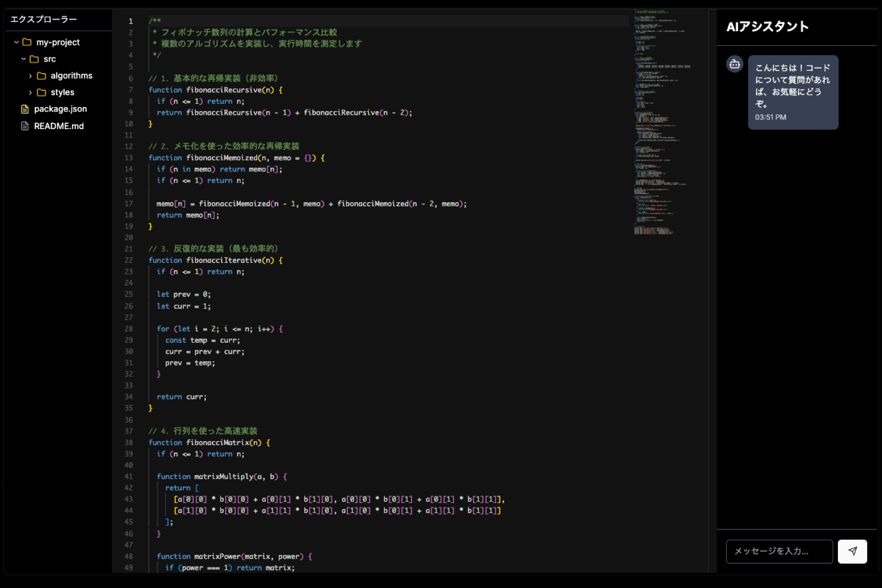Collapse the src folder chevron
The width and height of the screenshot is (882, 588).
pos(24,59)
